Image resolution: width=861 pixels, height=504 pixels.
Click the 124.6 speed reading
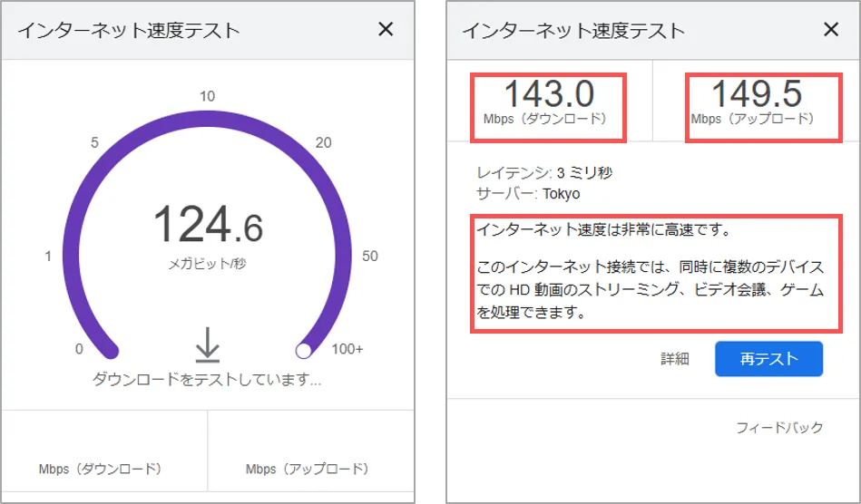(208, 225)
